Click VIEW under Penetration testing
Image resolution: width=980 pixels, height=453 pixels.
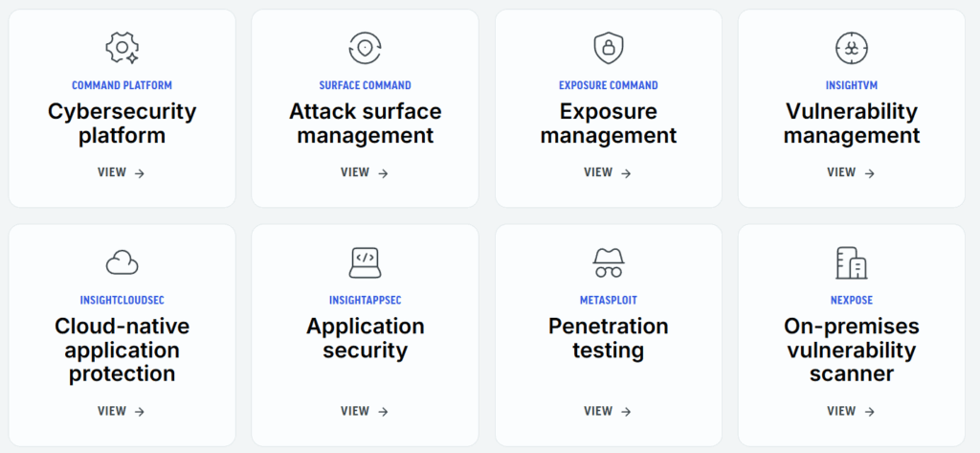pyautogui.click(x=608, y=411)
